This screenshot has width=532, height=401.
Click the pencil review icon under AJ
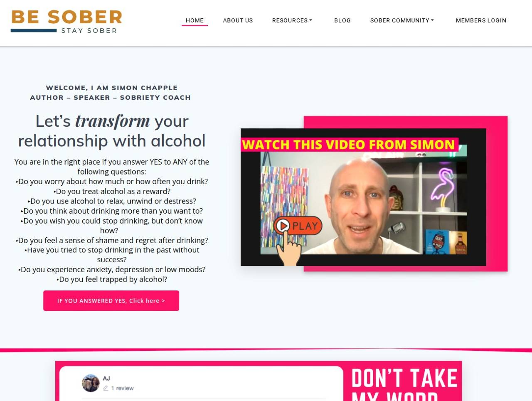click(x=106, y=388)
